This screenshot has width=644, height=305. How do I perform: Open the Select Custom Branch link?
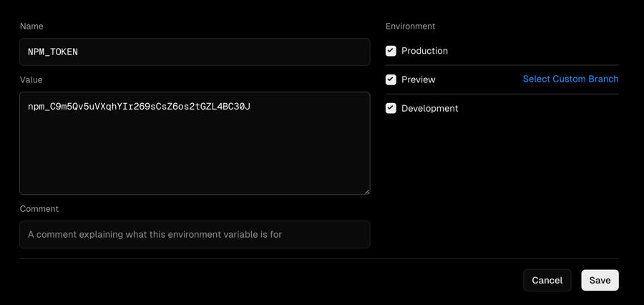(570, 79)
